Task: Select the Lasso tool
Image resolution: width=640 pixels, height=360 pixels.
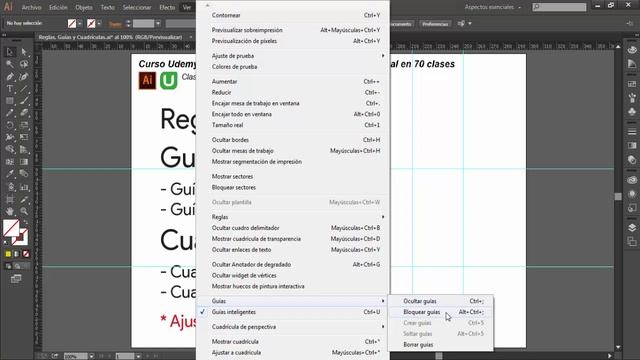Action: pyautogui.click(x=24, y=64)
